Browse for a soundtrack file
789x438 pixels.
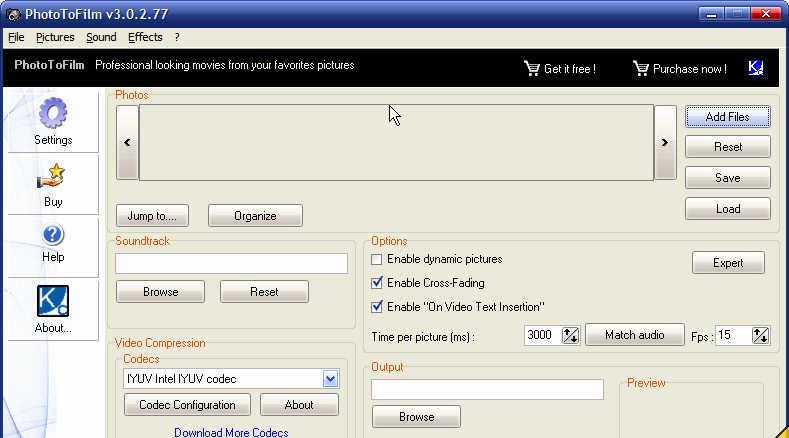point(161,292)
